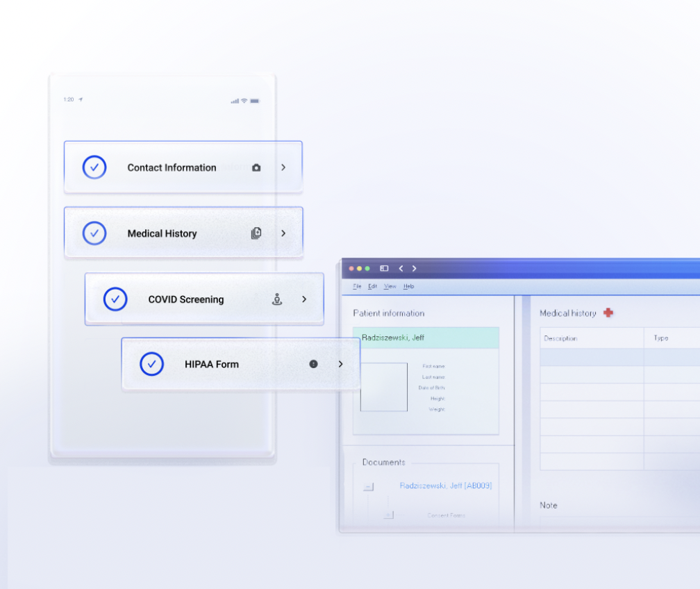This screenshot has height=589, width=700.
Task: Open Contact Information with its chevron
Action: pos(283,167)
